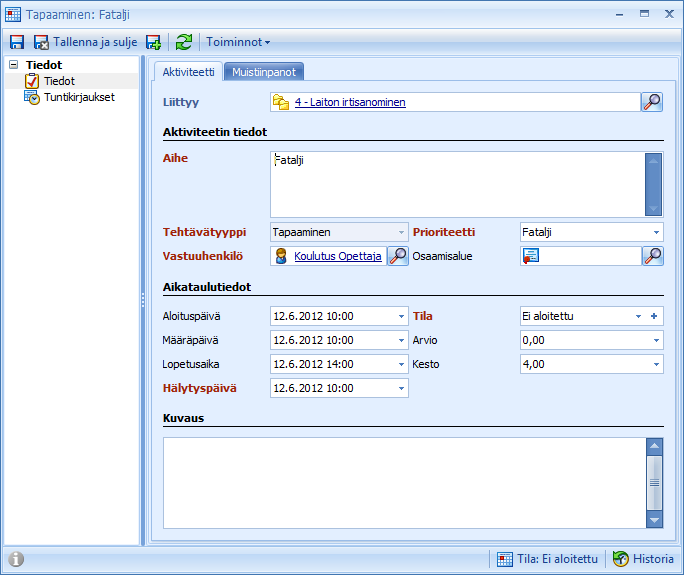Open the link 4 - Laiton irtisanominen
This screenshot has width=684, height=575.
tap(350, 102)
